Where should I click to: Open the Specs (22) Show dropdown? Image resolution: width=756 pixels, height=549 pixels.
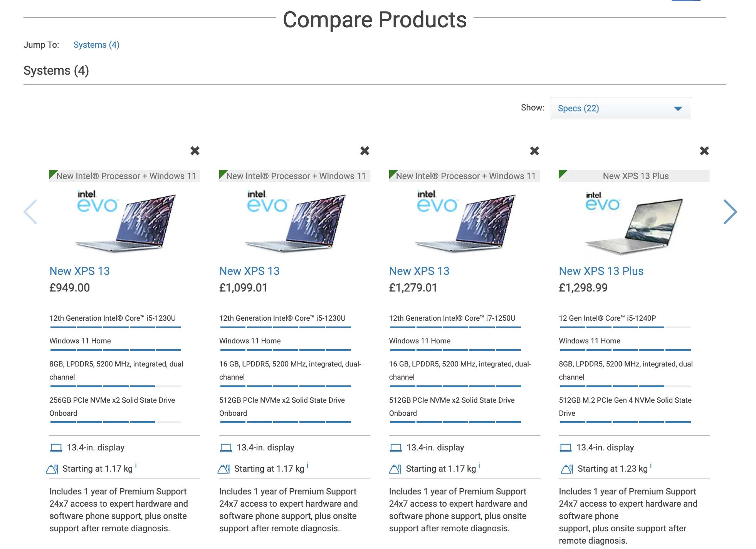621,108
